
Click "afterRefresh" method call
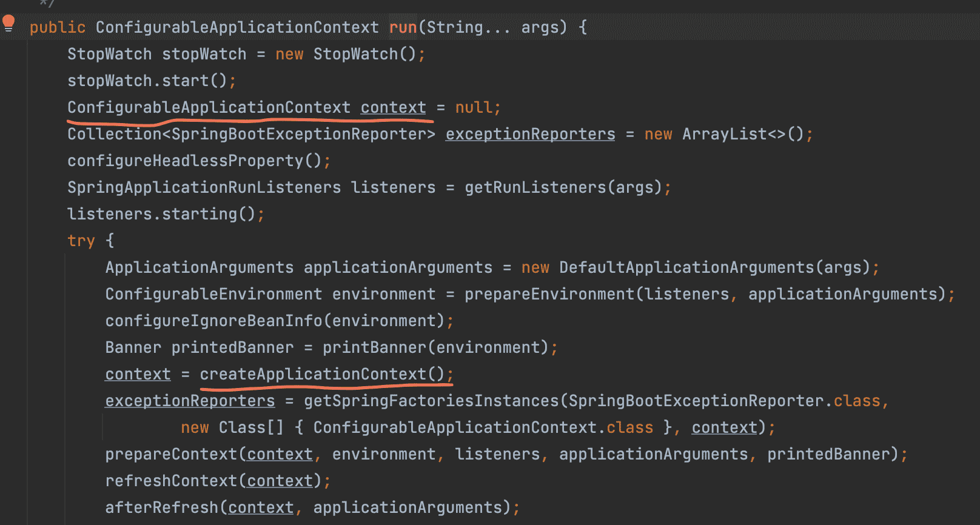click(x=162, y=507)
